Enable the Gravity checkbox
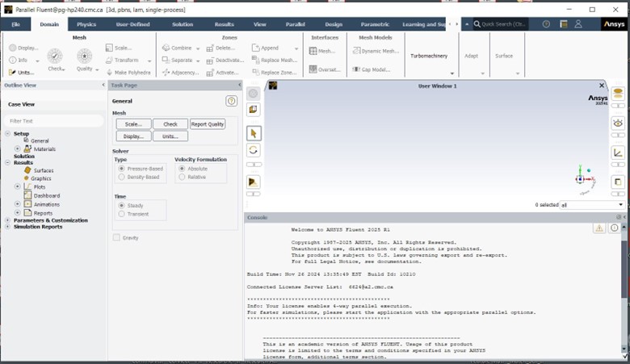This screenshot has width=630, height=364. click(x=116, y=237)
